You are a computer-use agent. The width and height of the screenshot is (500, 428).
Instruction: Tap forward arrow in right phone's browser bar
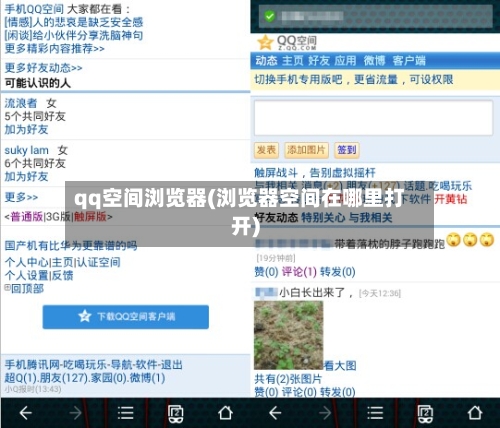click(325, 413)
